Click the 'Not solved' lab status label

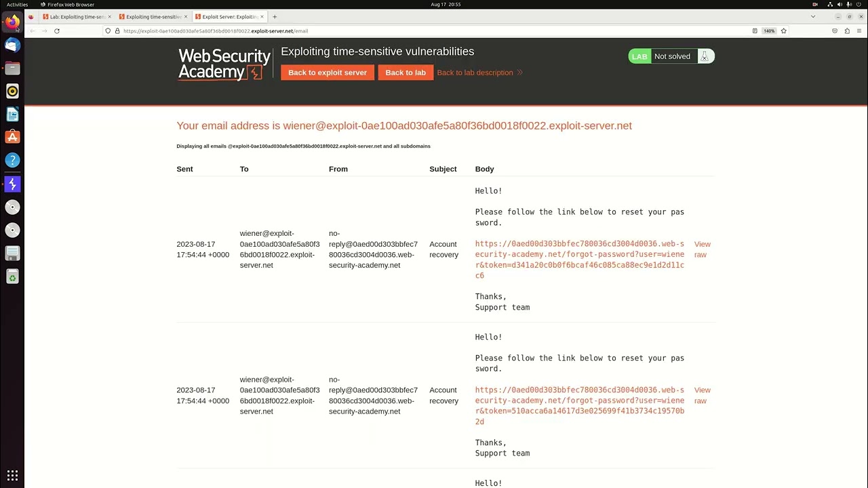[x=672, y=56]
